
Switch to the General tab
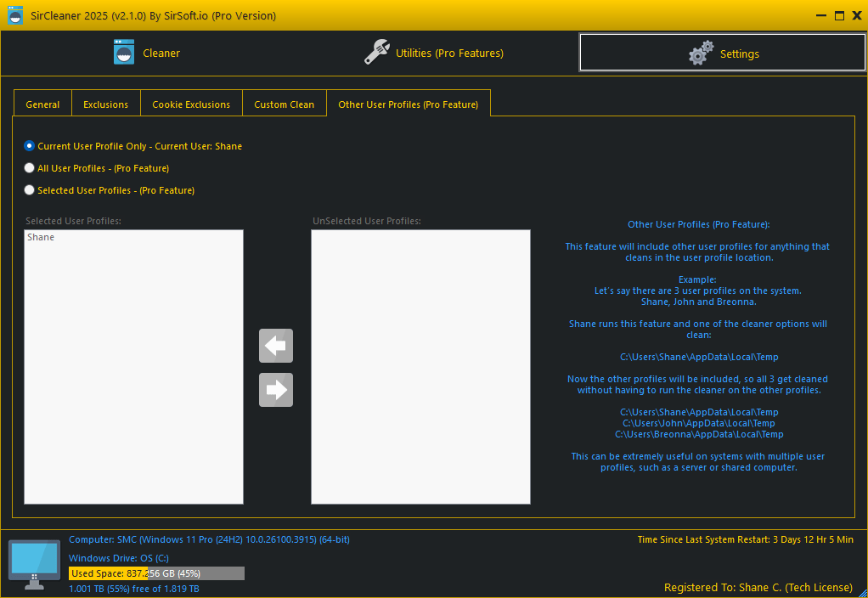click(42, 104)
